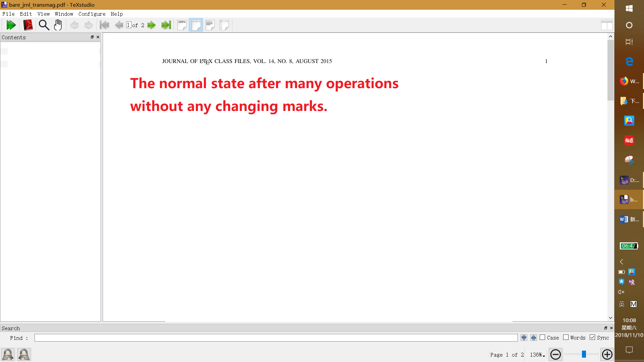Float the Contents panel
This screenshot has width=644, height=362.
click(92, 37)
